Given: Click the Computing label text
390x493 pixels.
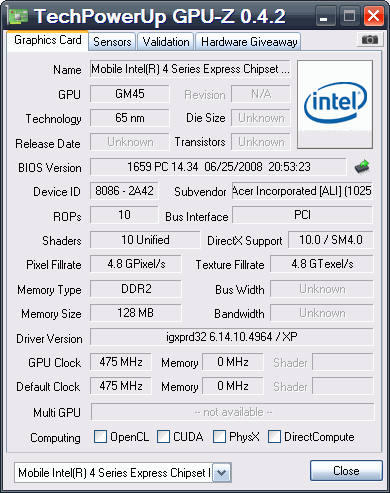Looking at the screenshot, I should pyautogui.click(x=55, y=438).
